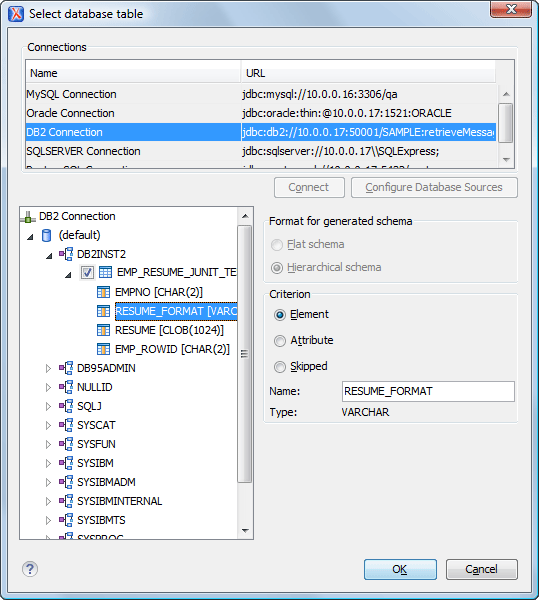Dismiss the dialog with Cancel

482,569
